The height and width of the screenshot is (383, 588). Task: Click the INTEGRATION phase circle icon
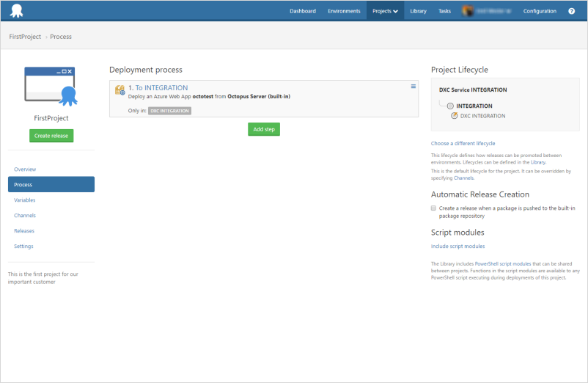pyautogui.click(x=450, y=106)
